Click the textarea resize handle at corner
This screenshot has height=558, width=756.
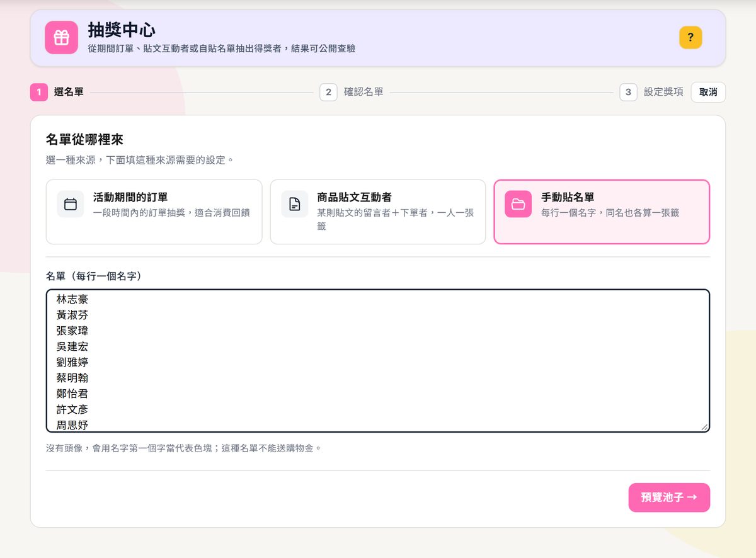tap(704, 427)
